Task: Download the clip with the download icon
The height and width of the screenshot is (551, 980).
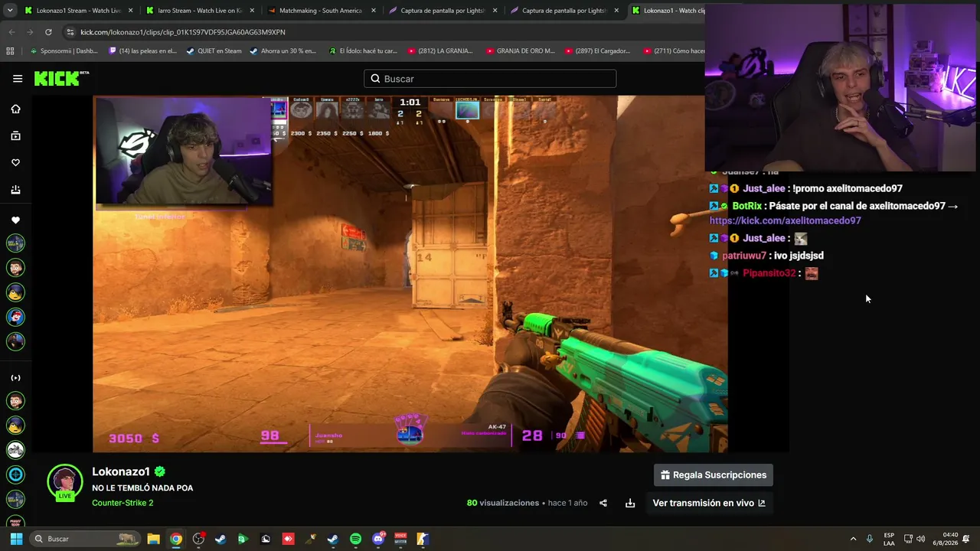Action: click(x=630, y=503)
